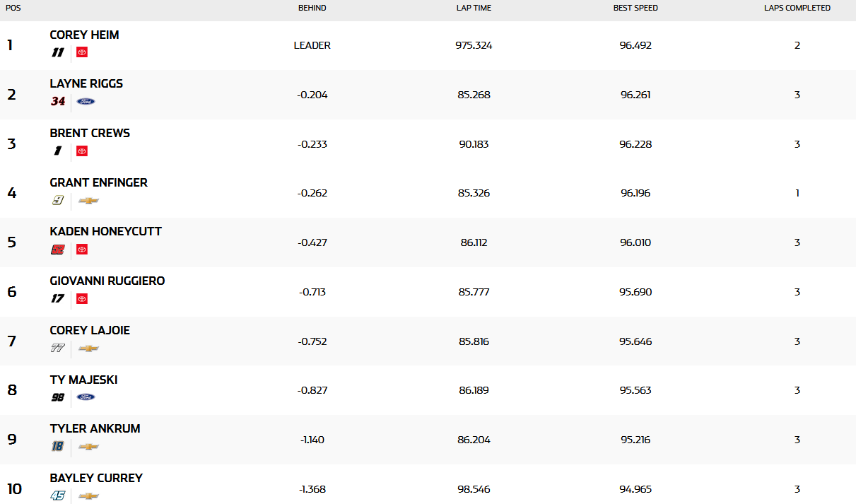856x504 pixels.
Task: Click Kaden Honeycutt's red car number badge
Action: (x=58, y=250)
